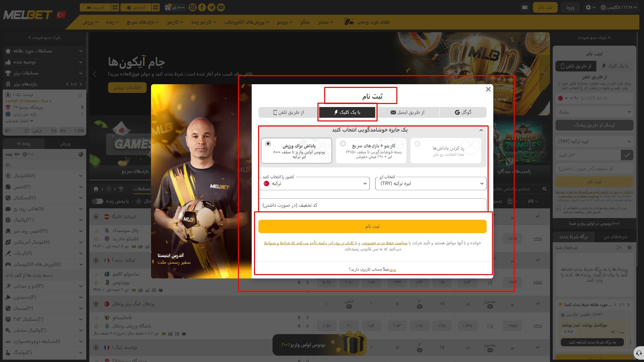Open the انگلیسی language and time dropdown
This screenshot has width=644, height=362.
619,7
